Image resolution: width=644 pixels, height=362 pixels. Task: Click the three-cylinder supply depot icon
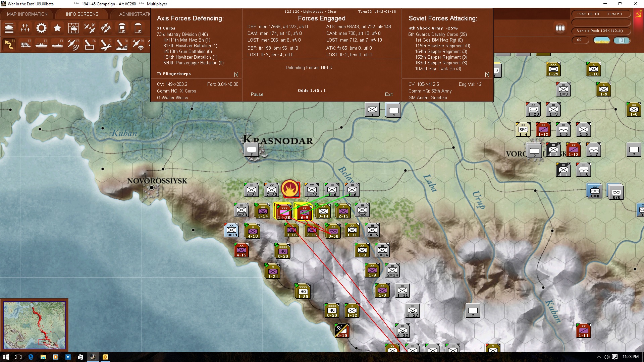pos(560,28)
